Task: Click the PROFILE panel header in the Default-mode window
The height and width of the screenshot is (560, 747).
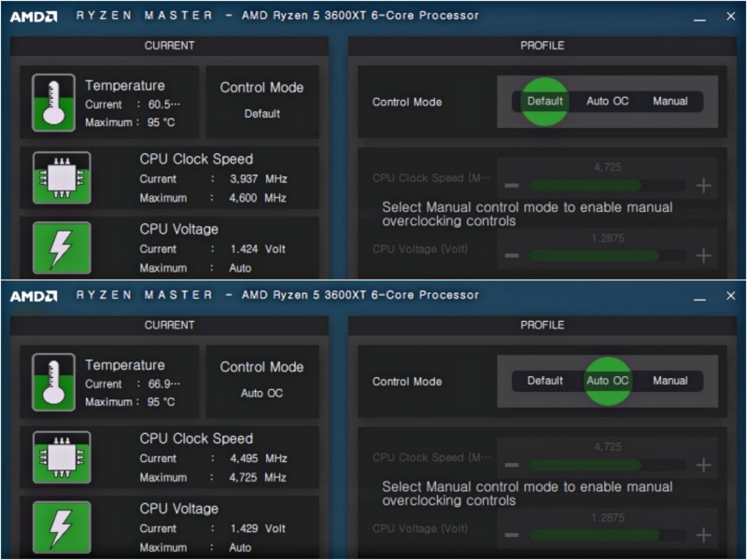Action: (x=543, y=46)
